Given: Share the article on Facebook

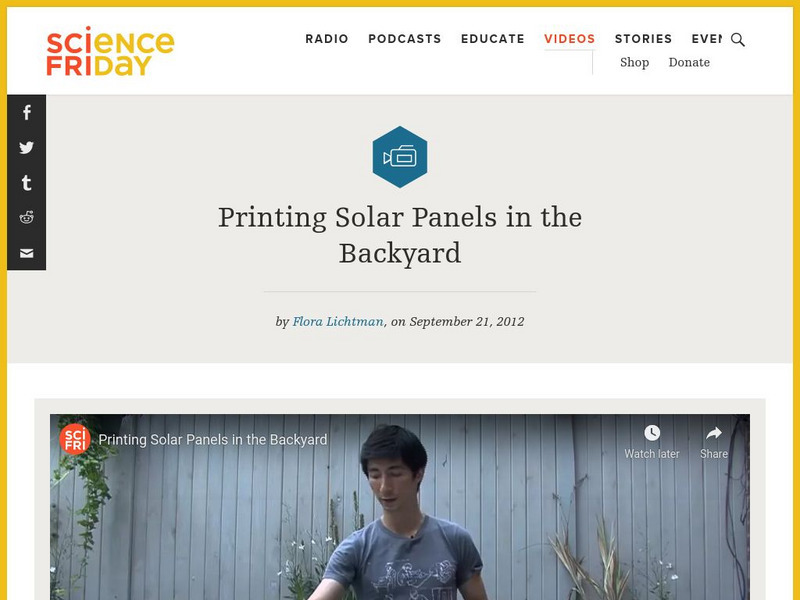Looking at the screenshot, I should tap(25, 113).
